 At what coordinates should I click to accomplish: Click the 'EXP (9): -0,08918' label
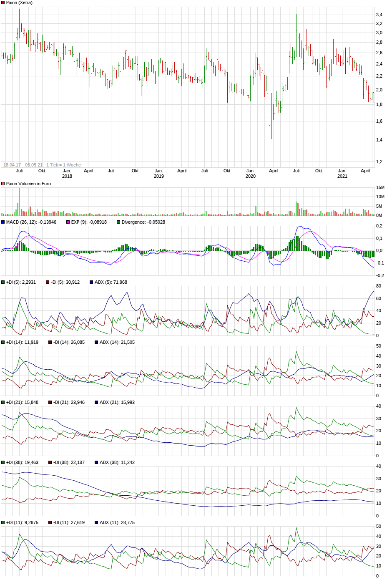tap(89, 222)
